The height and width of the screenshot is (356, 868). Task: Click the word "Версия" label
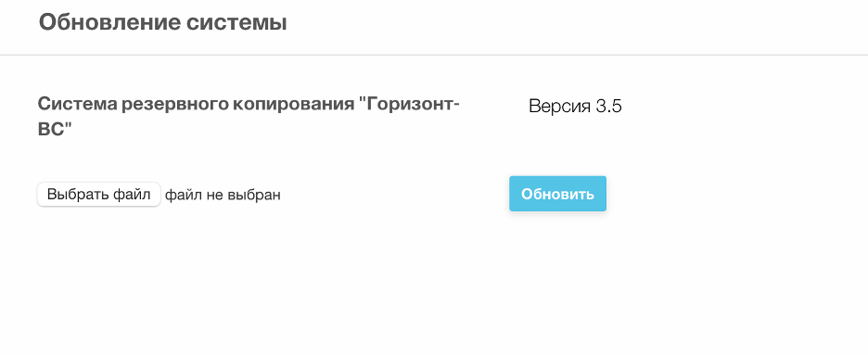560,106
